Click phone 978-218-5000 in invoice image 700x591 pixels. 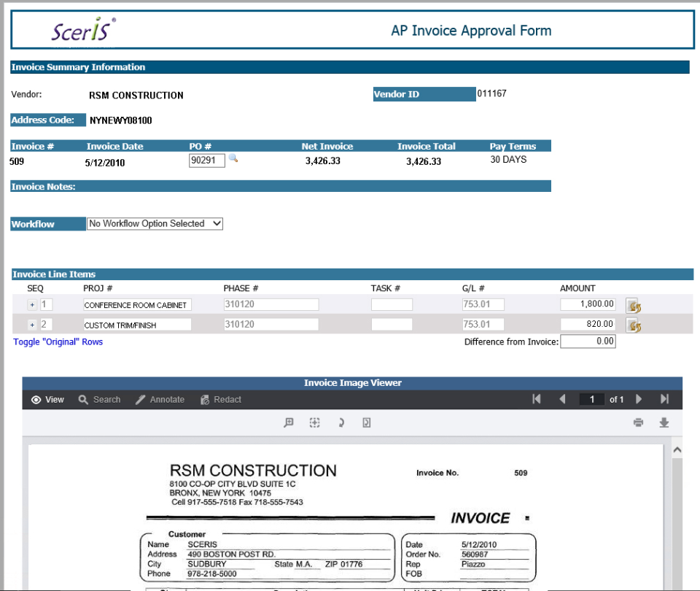click(x=212, y=573)
